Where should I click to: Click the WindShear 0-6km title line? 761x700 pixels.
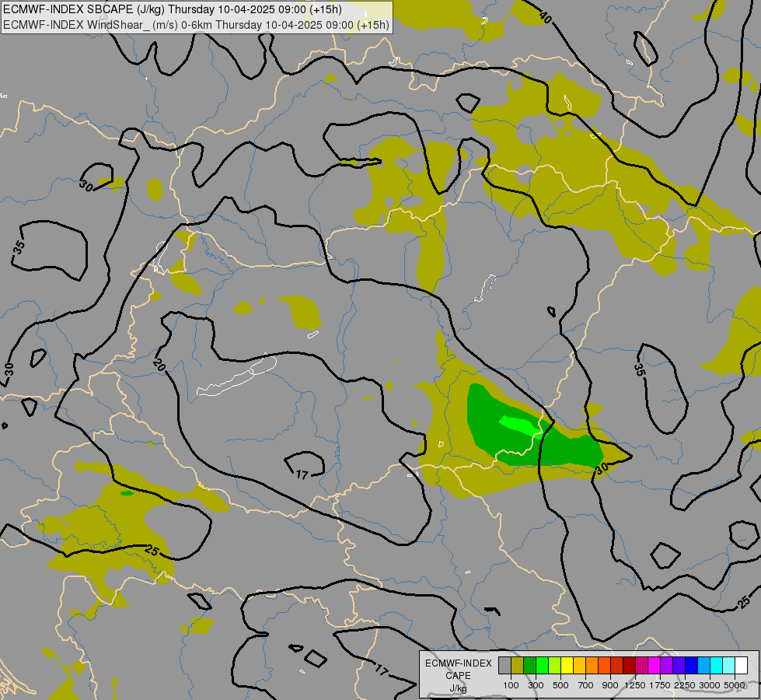tap(197, 25)
